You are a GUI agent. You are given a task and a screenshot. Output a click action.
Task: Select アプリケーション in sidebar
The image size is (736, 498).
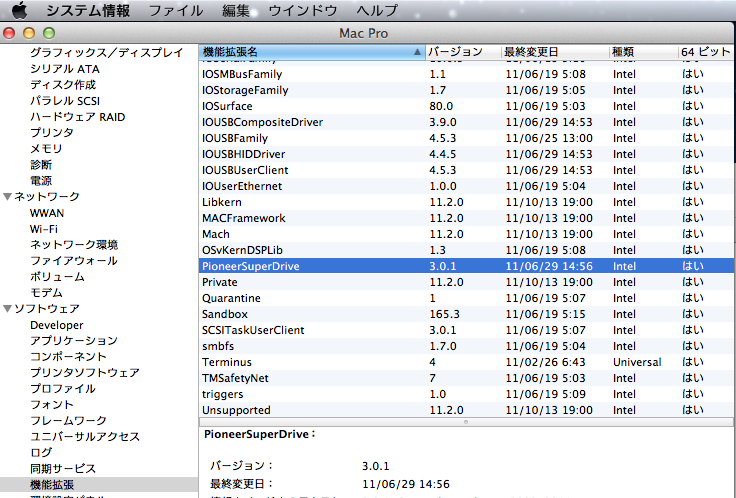pyautogui.click(x=74, y=341)
